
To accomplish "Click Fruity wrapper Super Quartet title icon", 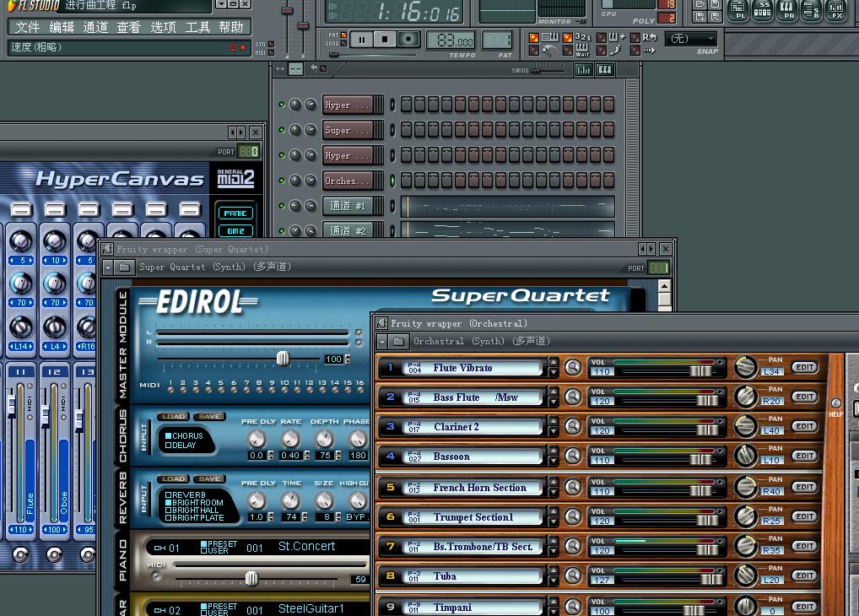I will point(108,249).
